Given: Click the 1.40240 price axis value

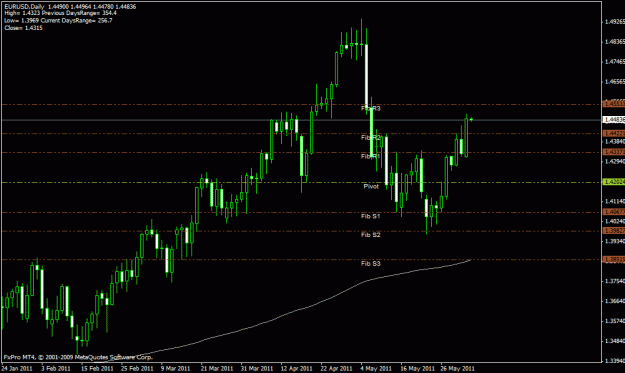Looking at the screenshot, I should tap(615, 221).
